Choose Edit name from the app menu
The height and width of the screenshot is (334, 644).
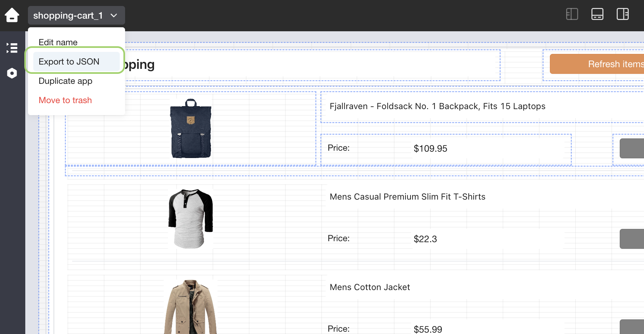(x=58, y=42)
